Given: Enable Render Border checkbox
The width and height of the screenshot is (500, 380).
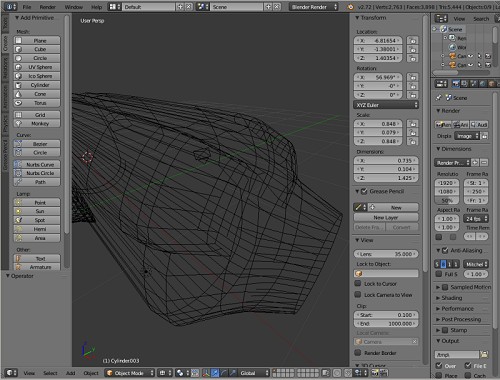Looking at the screenshot, I should pyautogui.click(x=358, y=353).
